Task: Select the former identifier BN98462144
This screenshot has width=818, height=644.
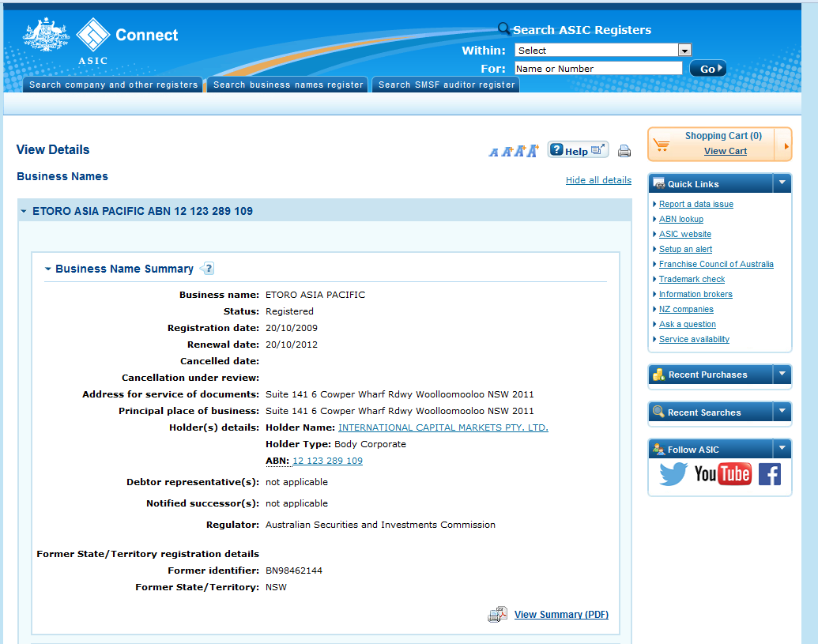Action: (x=294, y=571)
